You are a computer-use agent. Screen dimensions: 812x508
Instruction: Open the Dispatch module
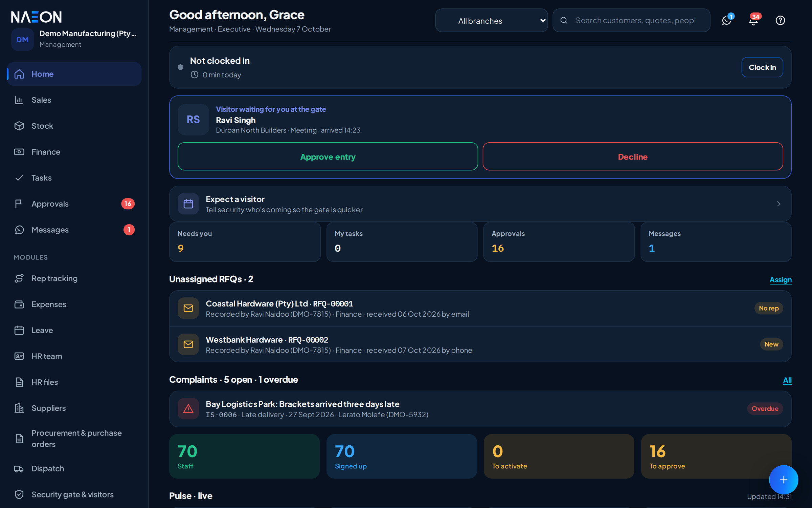point(74,469)
